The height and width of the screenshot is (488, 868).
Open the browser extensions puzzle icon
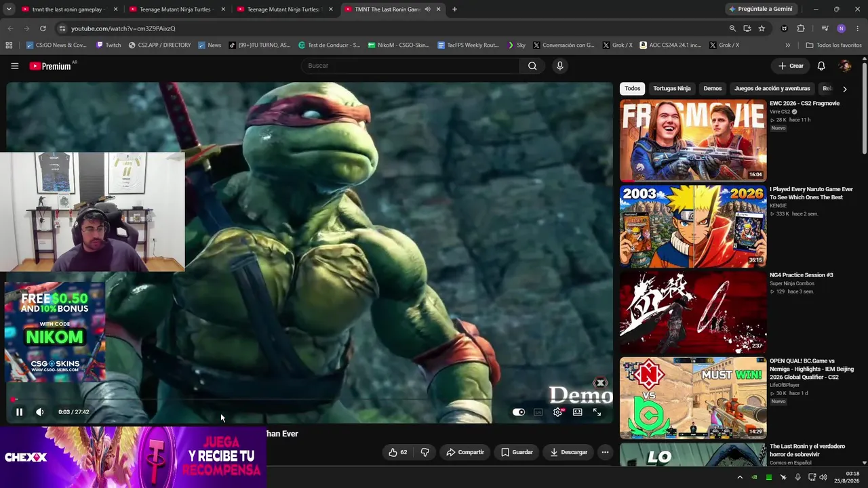point(801,28)
